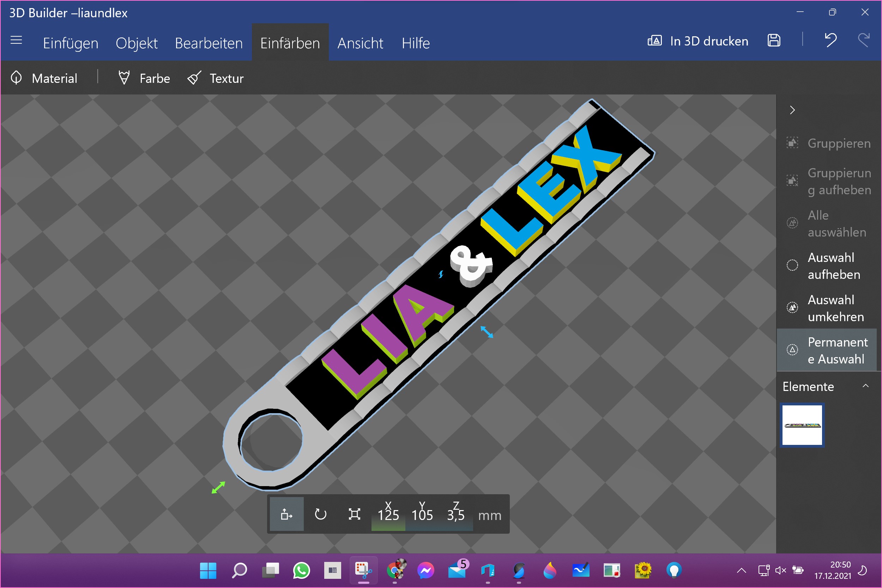Click Alle auswählen label
The width and height of the screenshot is (882, 588).
point(837,223)
